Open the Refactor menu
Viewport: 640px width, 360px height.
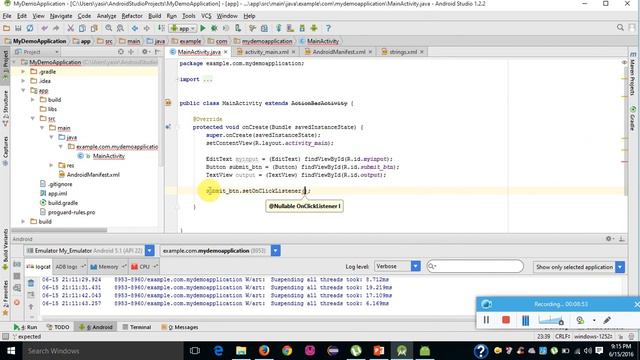pyautogui.click(x=132, y=16)
